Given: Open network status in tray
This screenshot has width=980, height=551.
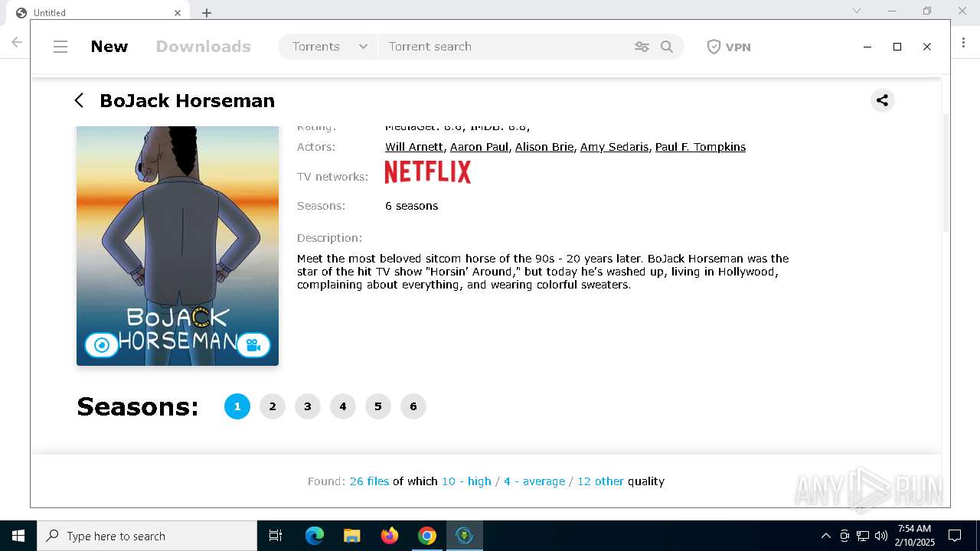Looking at the screenshot, I should click(863, 536).
